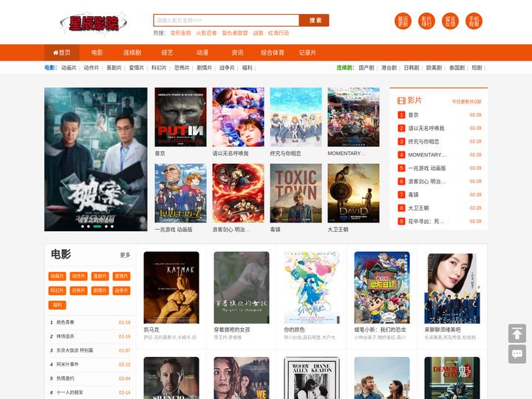Image resolution: width=532 pixels, height=399 pixels.
Task: Open the 一兆游戏 动画版 poster
Action: [x=180, y=193]
